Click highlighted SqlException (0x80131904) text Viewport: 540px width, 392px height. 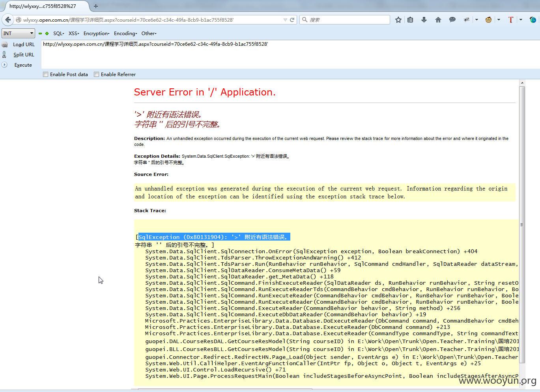214,237
